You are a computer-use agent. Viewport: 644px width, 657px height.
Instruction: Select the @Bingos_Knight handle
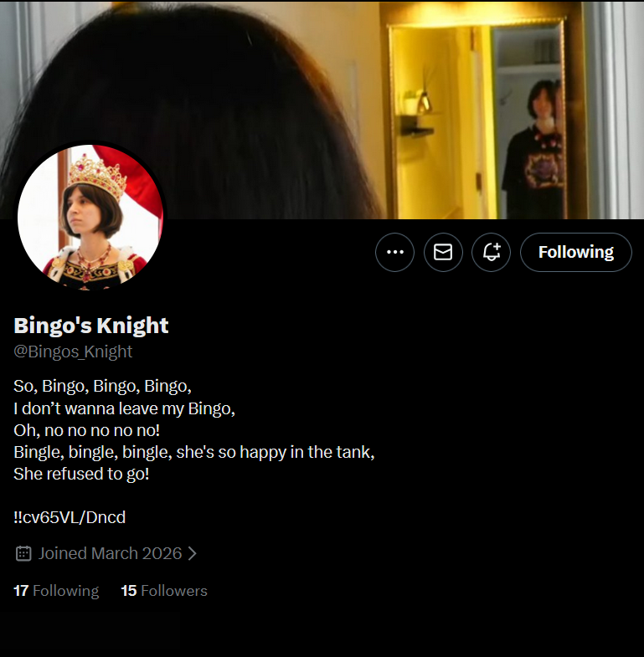pyautogui.click(x=73, y=352)
